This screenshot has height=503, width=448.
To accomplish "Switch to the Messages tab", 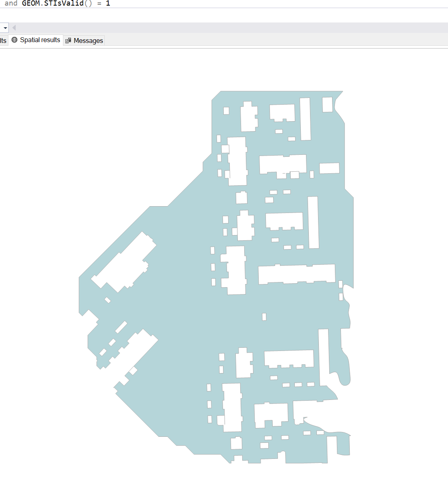I will (87, 41).
